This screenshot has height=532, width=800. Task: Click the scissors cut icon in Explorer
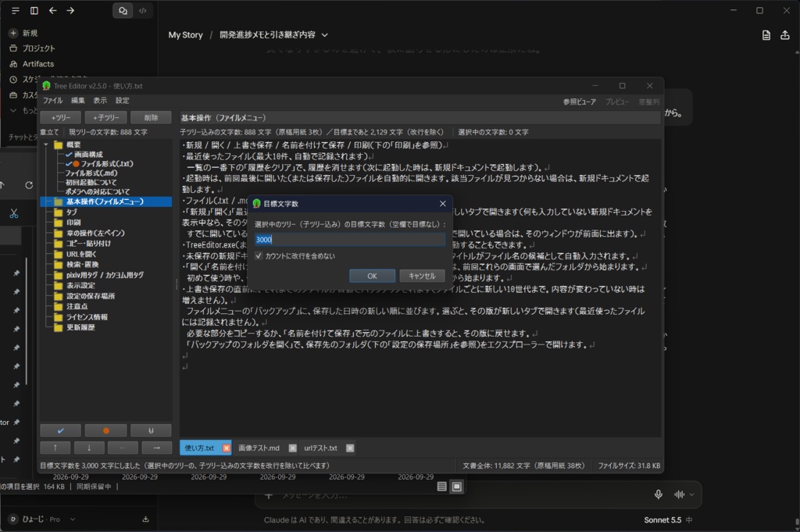coord(14,214)
